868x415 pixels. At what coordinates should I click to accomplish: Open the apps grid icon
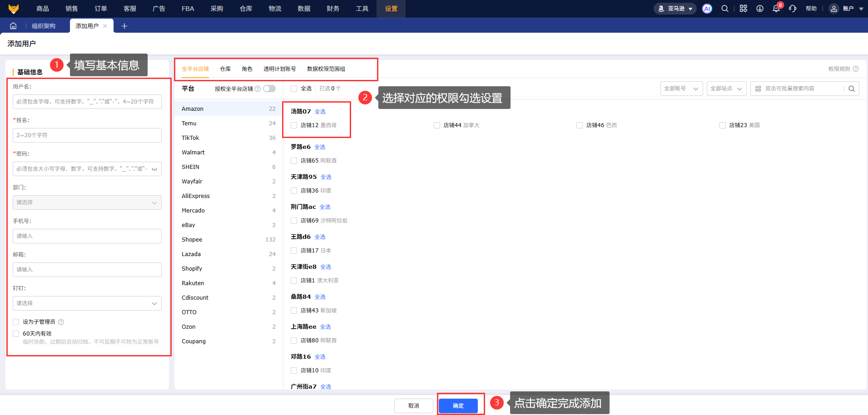pos(743,9)
